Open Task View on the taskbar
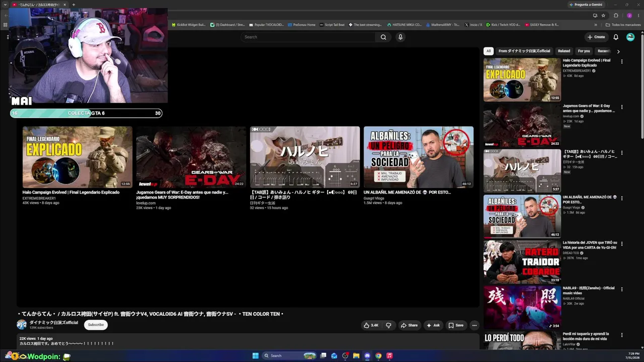 tap(324, 356)
